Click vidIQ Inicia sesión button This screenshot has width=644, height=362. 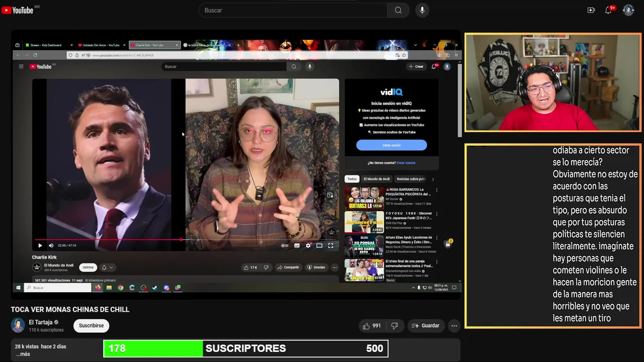pyautogui.click(x=391, y=145)
